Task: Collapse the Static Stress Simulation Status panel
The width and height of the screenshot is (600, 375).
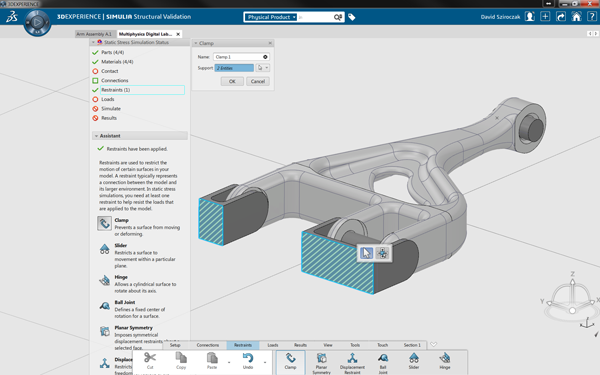Action: pos(93,42)
